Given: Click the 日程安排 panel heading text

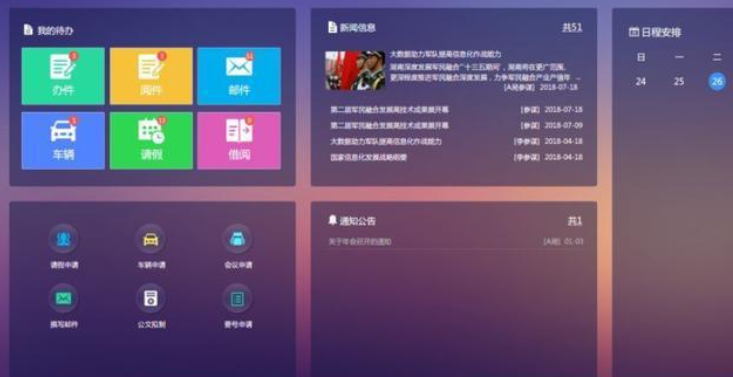Looking at the screenshot, I should point(661,32).
